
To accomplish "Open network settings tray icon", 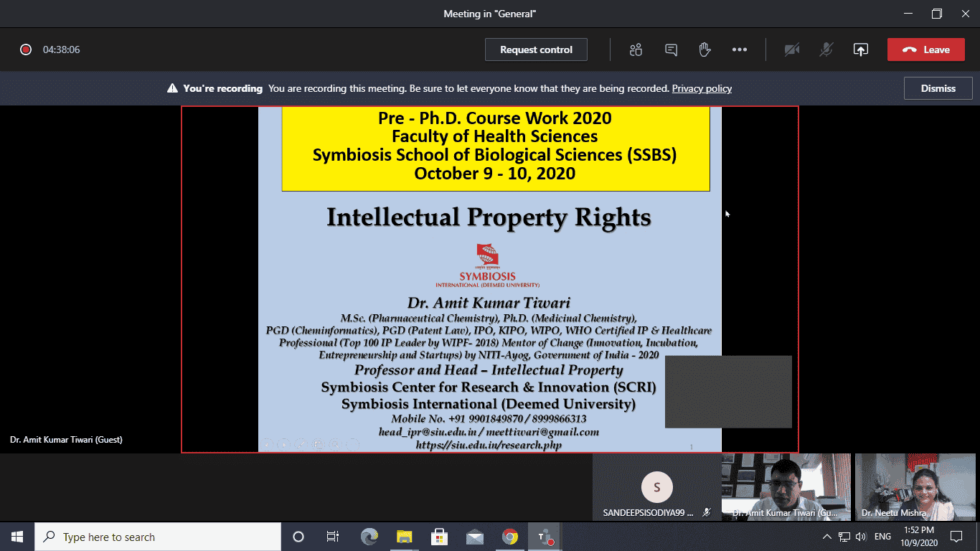I will click(x=844, y=537).
